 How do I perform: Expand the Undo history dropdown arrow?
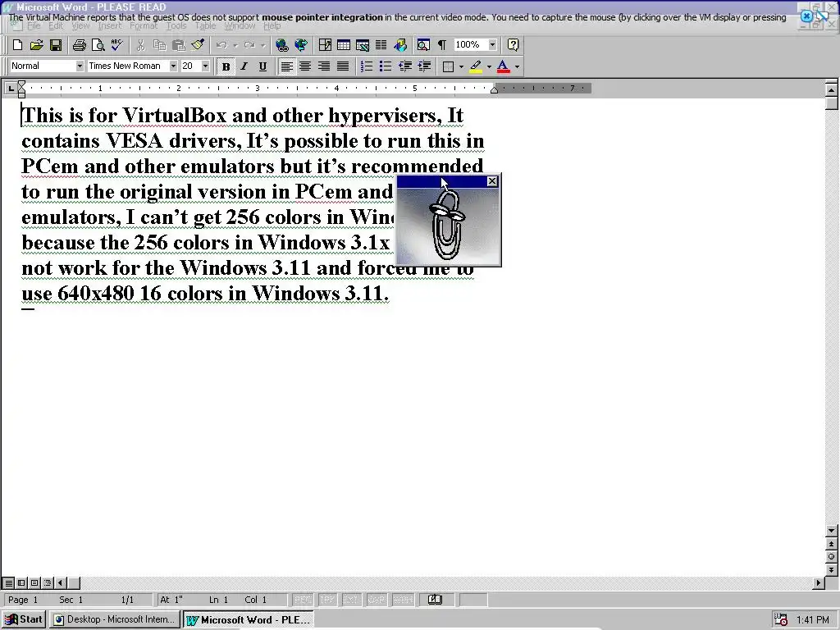tap(235, 45)
